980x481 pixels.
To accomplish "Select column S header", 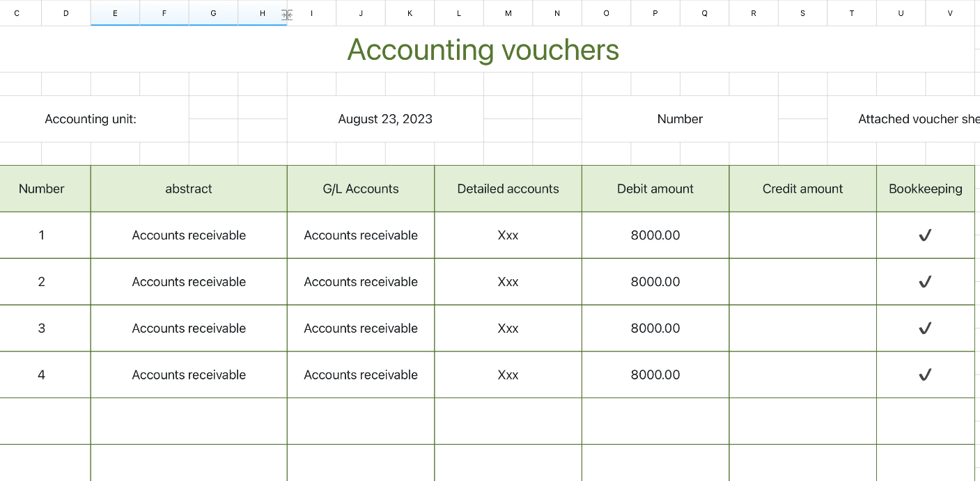I will (x=802, y=13).
